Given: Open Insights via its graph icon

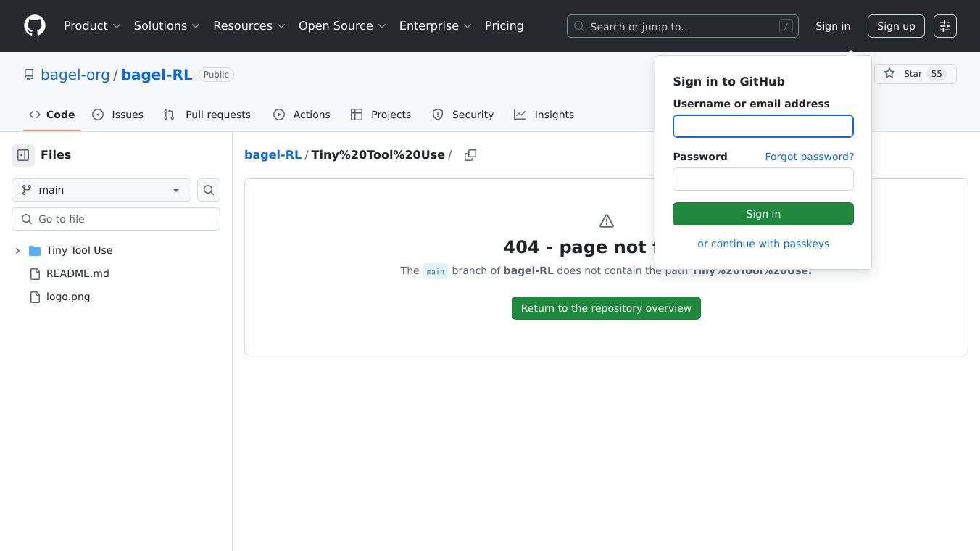Looking at the screenshot, I should point(520,115).
